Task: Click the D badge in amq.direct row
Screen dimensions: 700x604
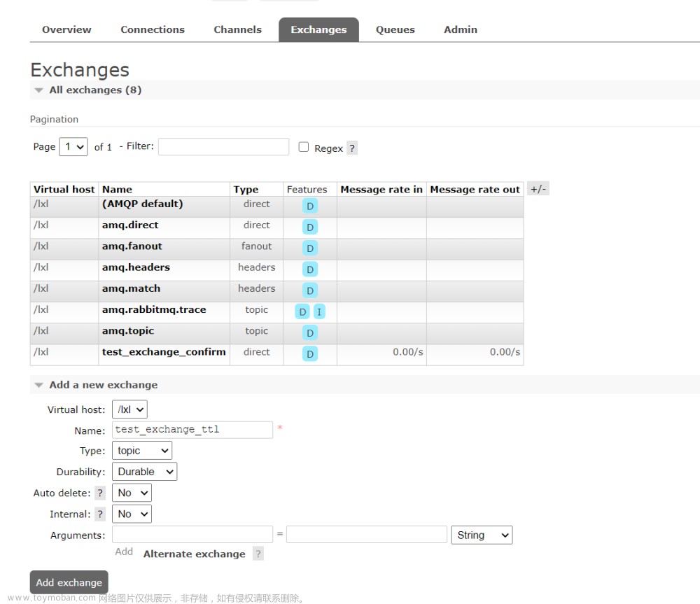Action: tap(310, 227)
